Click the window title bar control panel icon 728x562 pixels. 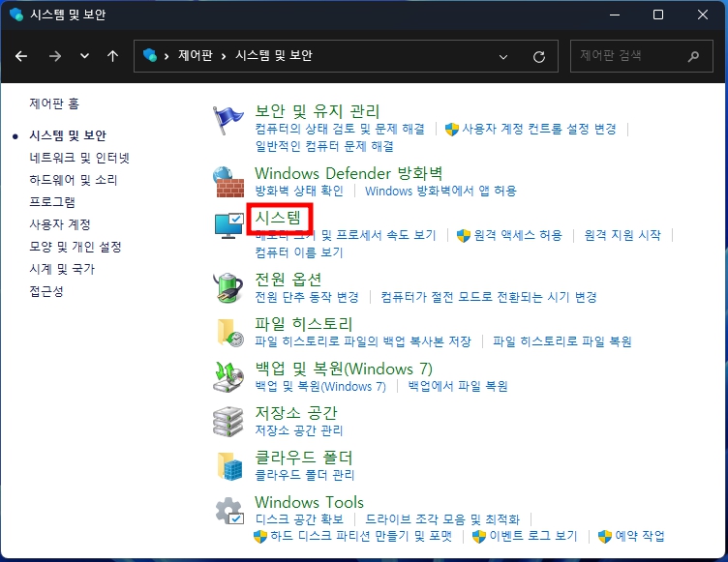[16, 15]
